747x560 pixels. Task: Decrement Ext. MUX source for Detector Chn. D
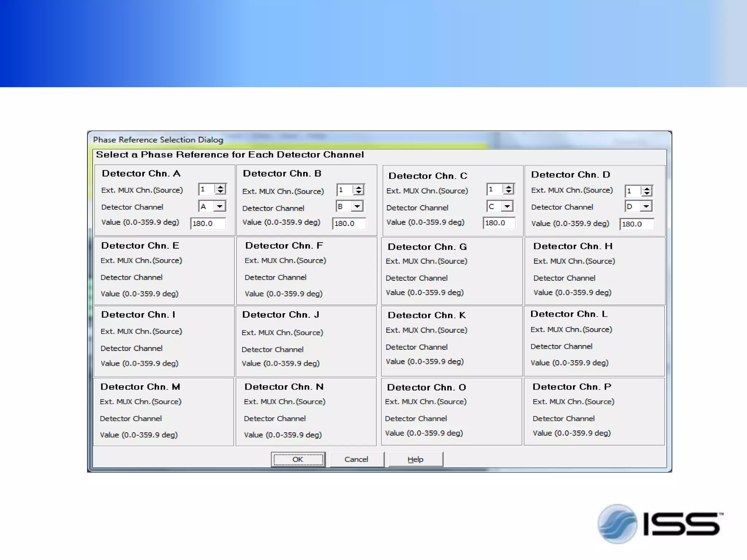[647, 194]
